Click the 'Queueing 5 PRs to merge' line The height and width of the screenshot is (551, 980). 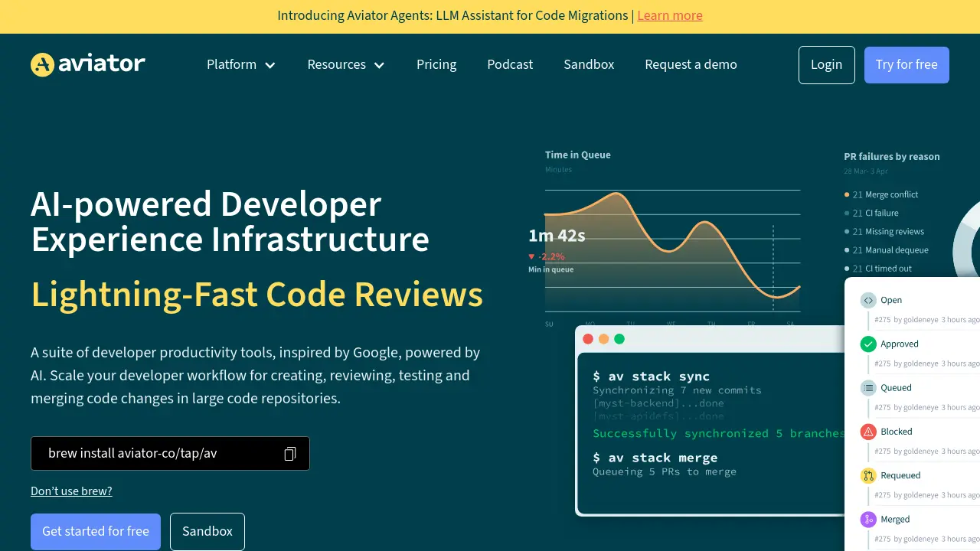(x=665, y=471)
